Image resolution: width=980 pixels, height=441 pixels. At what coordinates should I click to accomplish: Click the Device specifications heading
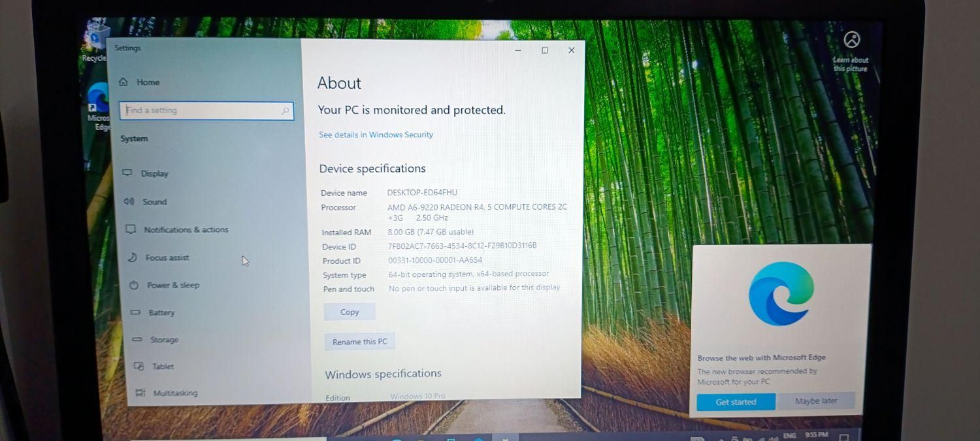372,169
